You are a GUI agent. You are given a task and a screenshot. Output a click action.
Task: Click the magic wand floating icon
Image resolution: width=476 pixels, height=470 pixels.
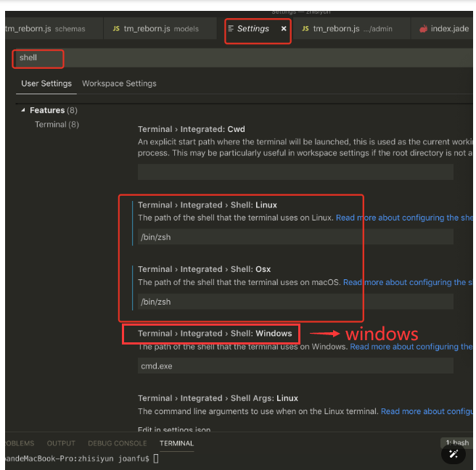pos(454,454)
